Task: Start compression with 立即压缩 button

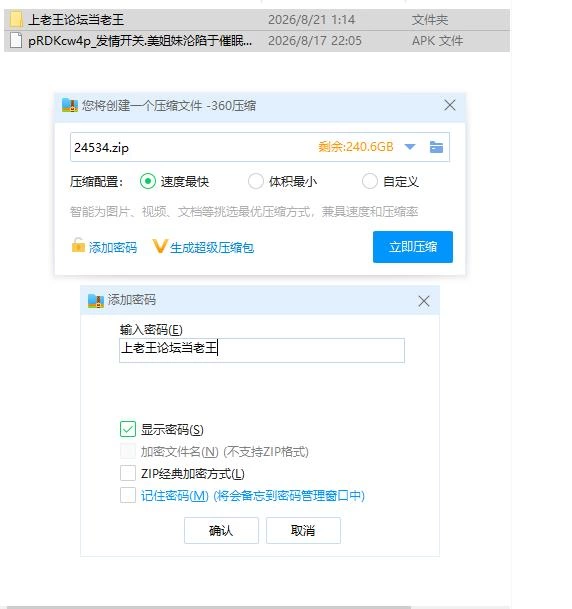Action: pos(413,247)
